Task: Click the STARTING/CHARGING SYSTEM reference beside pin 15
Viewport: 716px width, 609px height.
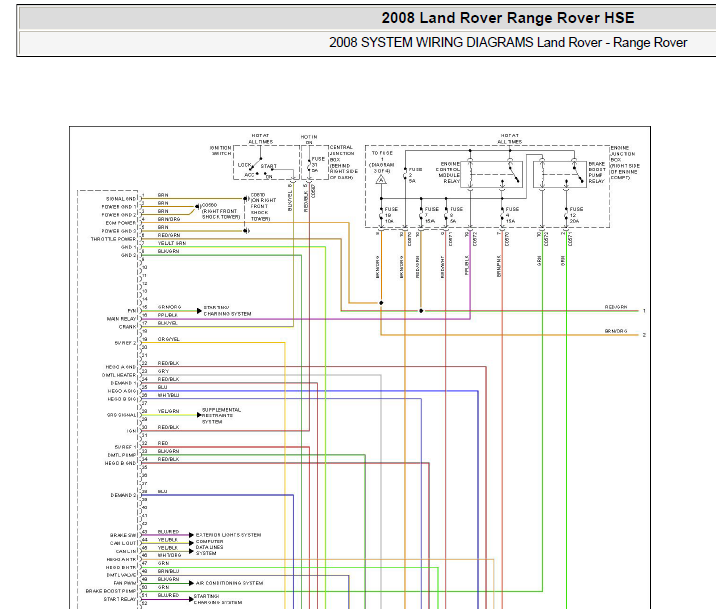Action: click(x=227, y=311)
